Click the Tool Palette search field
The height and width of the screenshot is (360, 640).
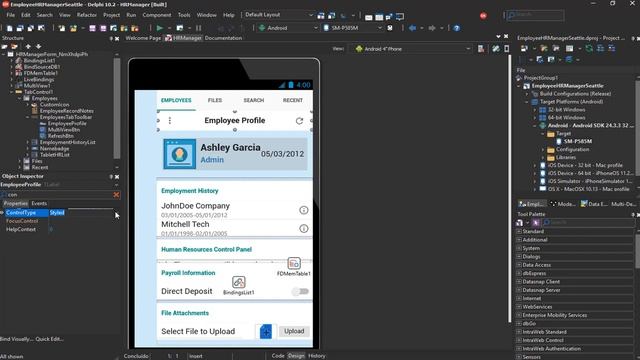(x=589, y=222)
